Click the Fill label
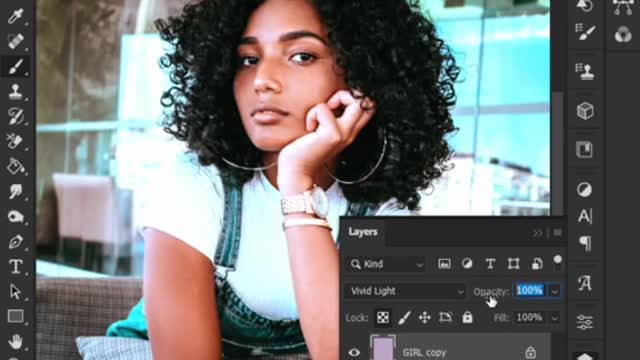The image size is (640, 360). [x=502, y=318]
